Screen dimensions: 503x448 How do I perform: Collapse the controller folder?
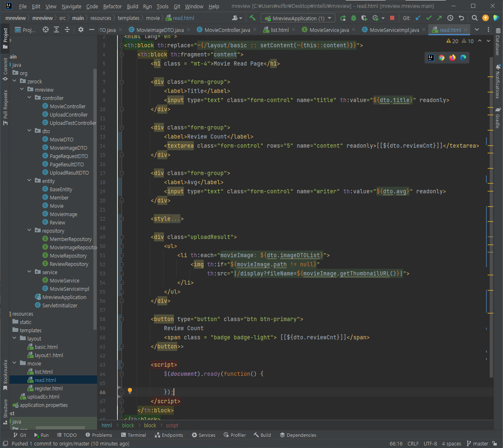pos(29,98)
